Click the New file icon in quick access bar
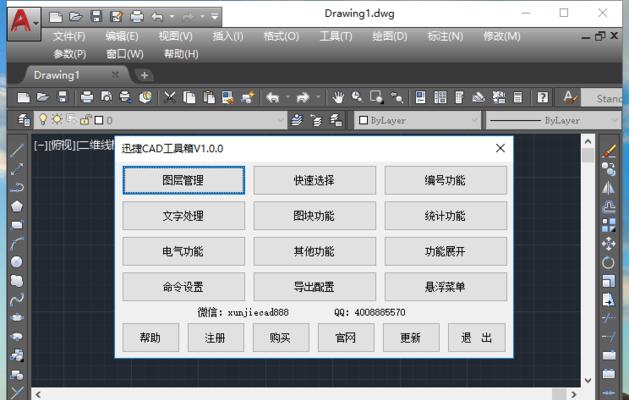Screen dimensions: 629x400 pyautogui.click(x=55, y=16)
